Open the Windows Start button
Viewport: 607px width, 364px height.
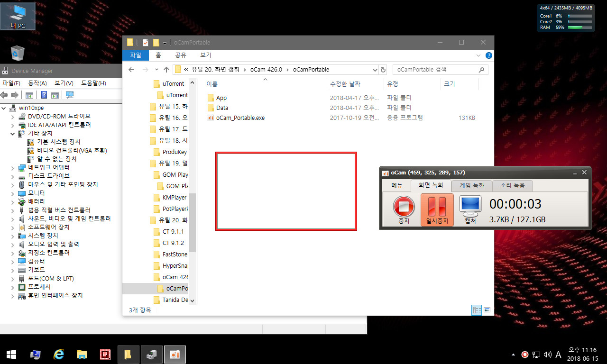coord(11,354)
